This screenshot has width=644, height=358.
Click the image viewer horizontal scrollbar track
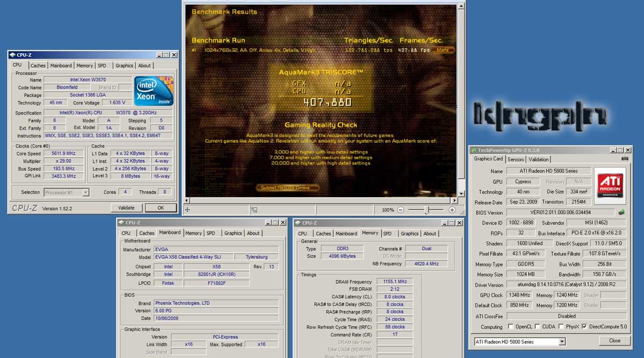tap(320, 200)
